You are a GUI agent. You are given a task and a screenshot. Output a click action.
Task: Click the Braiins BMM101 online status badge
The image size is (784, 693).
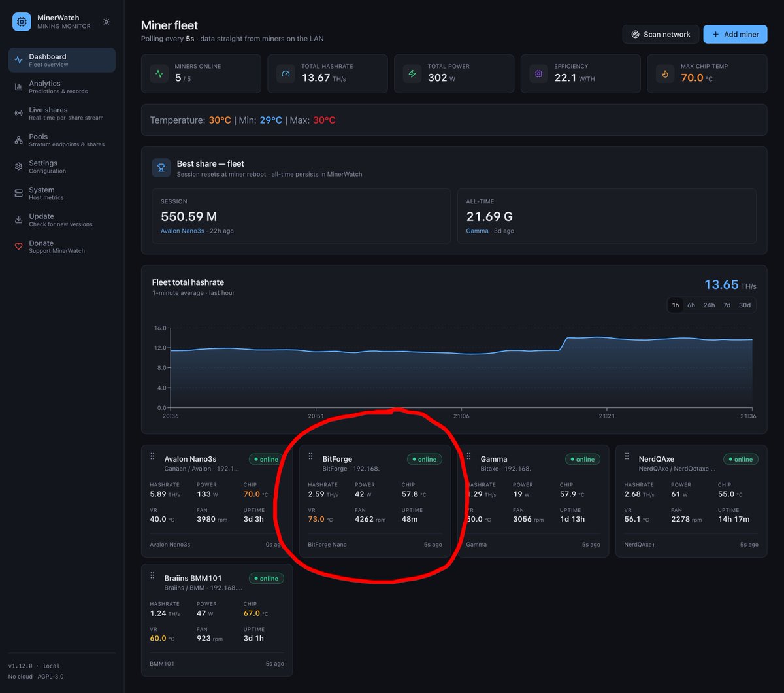(x=267, y=578)
